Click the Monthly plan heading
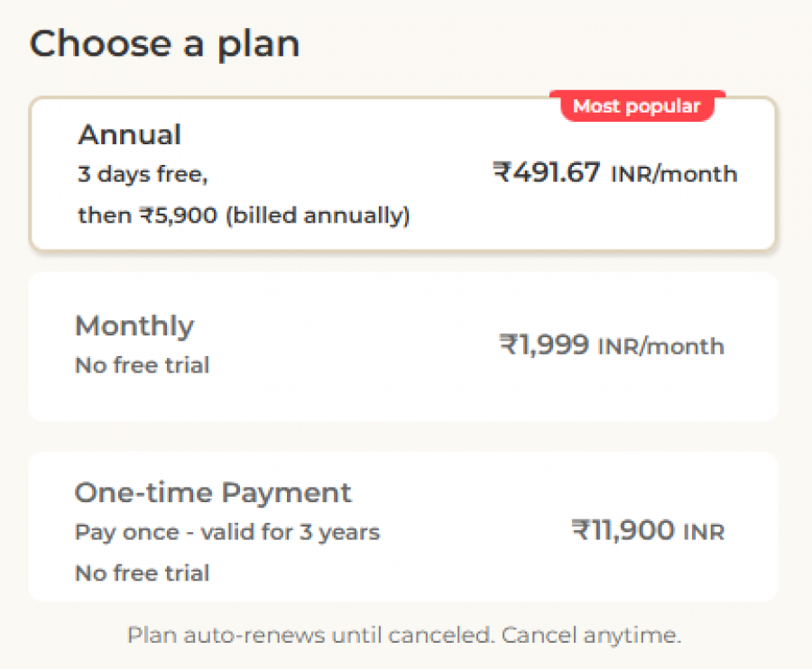 coord(134,325)
